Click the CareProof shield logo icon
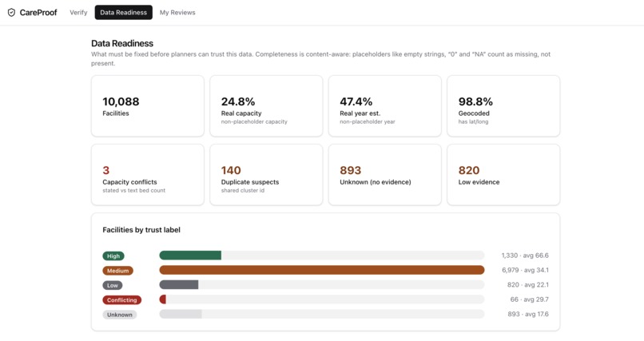This screenshot has width=644, height=341. [x=11, y=12]
